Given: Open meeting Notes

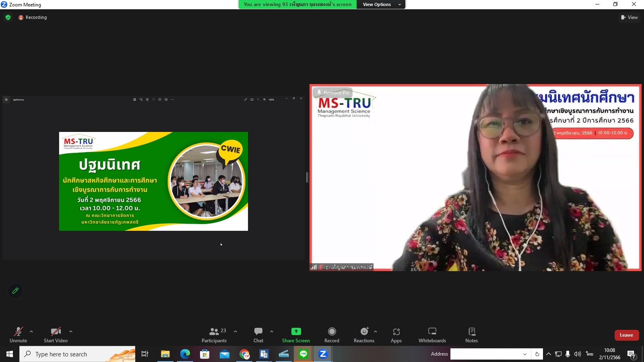Looking at the screenshot, I should pos(471,335).
